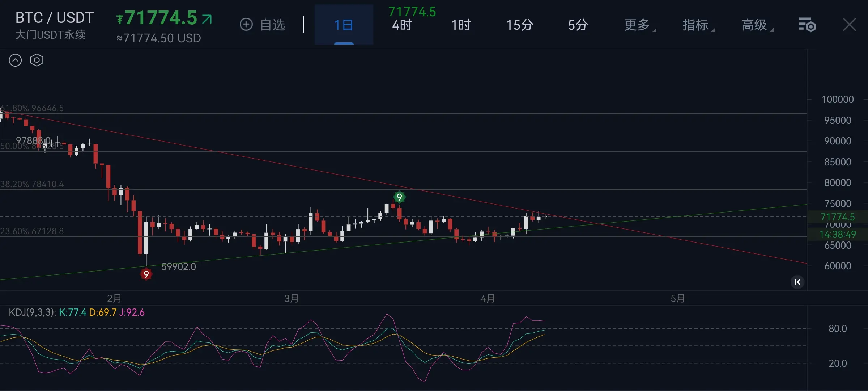The image size is (868, 391).
Task: Click the red 9 signal marker near 59902
Action: pyautogui.click(x=146, y=274)
